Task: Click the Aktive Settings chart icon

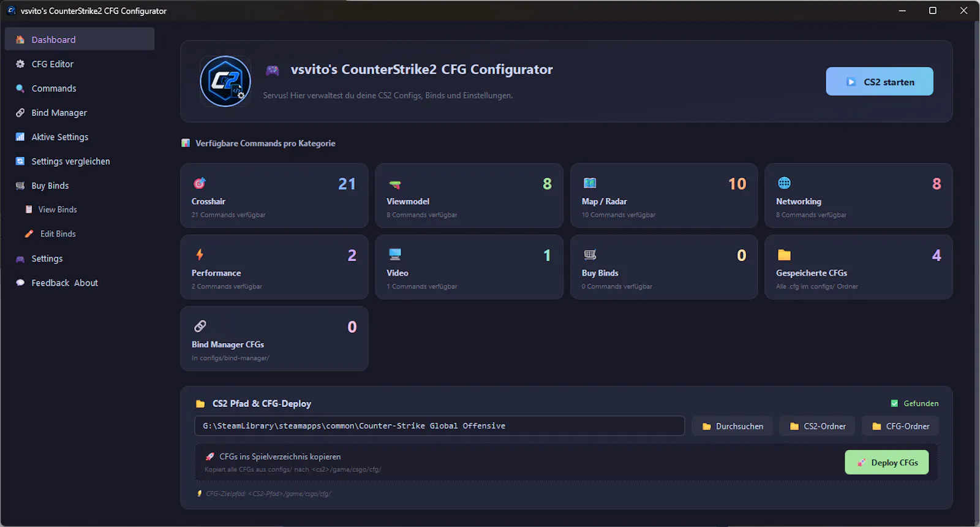Action: (x=20, y=137)
